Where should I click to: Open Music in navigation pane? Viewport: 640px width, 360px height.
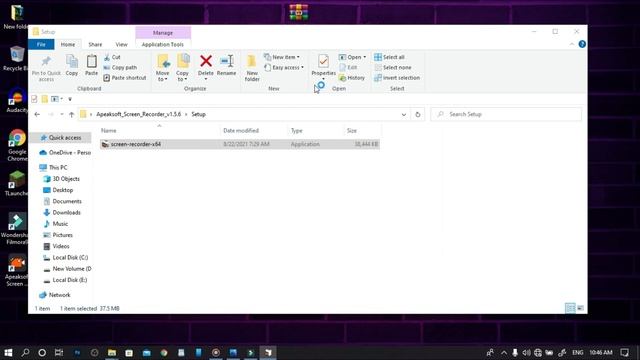click(56, 224)
